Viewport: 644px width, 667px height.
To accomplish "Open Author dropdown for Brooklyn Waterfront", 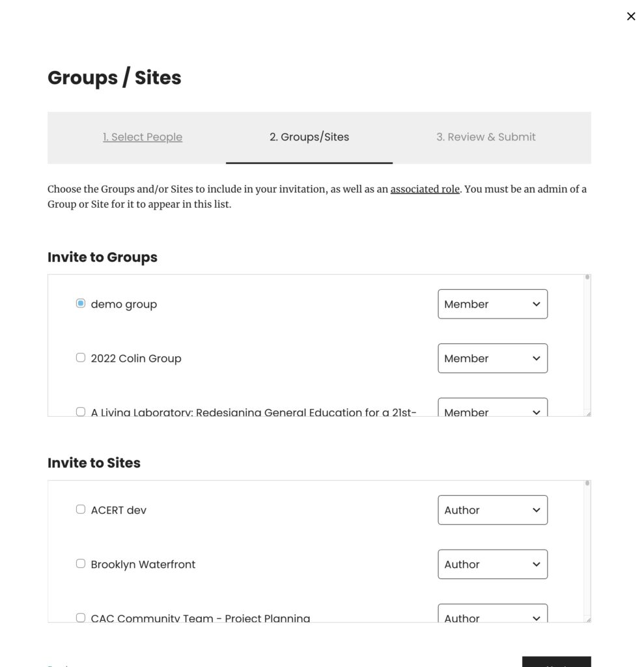I will click(x=492, y=563).
